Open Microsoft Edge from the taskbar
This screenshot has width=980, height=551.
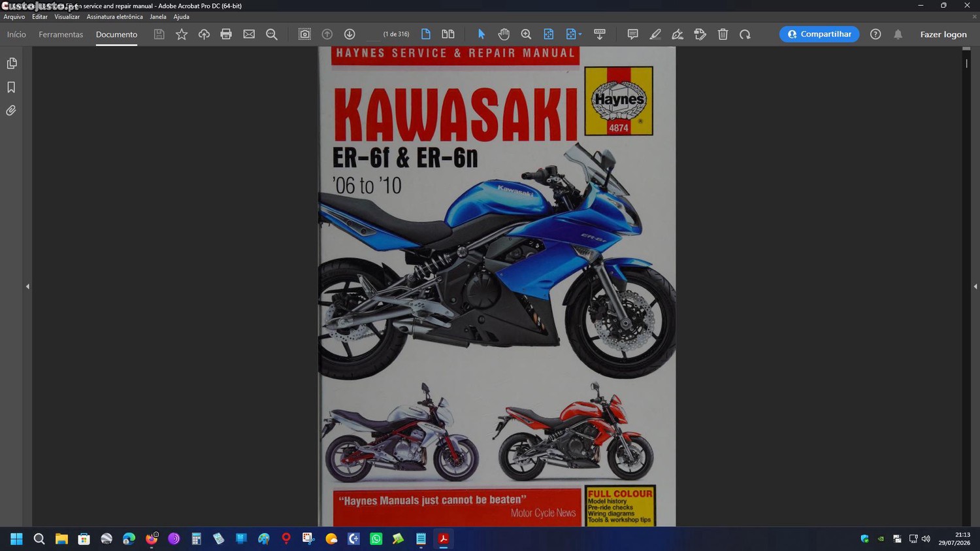[x=129, y=539]
